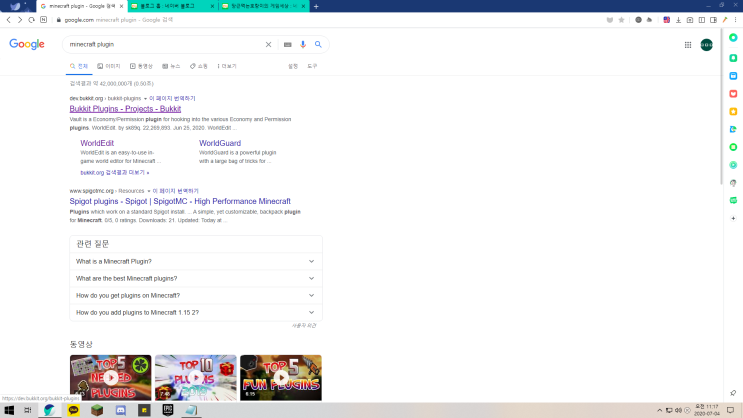Open KakaoTalk from the taskbar
The image size is (743, 418).
pos(73,410)
